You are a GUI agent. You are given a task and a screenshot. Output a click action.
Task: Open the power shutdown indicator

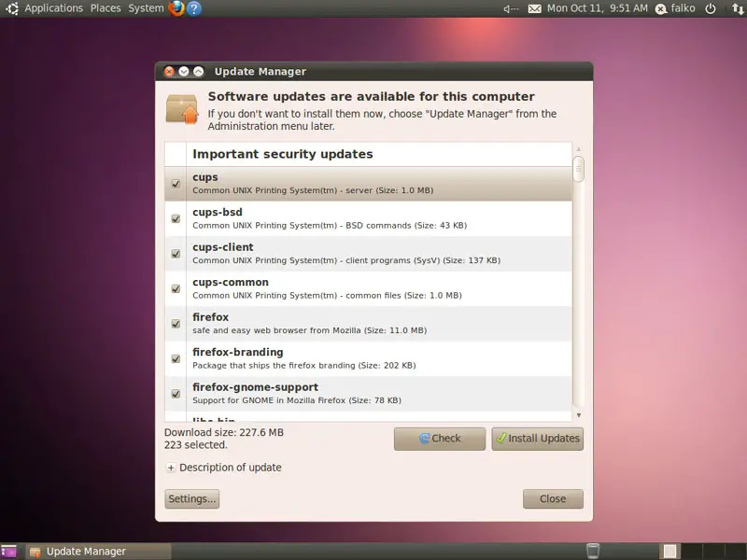tap(711, 8)
